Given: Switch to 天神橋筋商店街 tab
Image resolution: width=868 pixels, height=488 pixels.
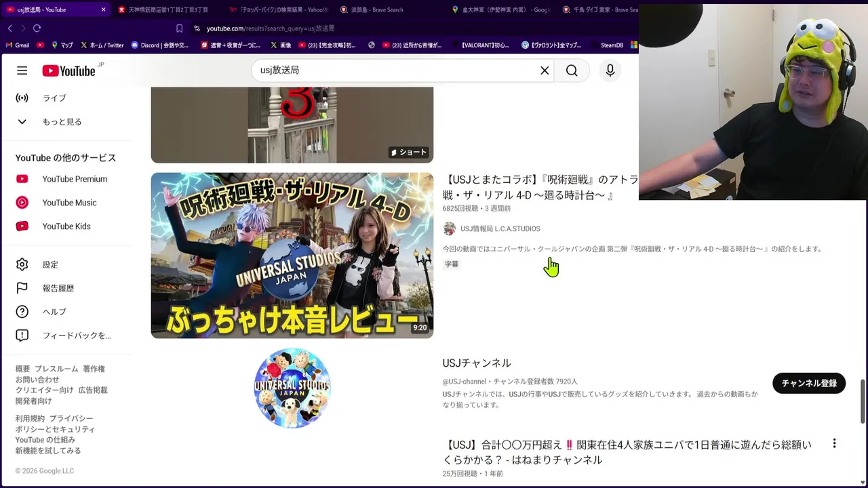Looking at the screenshot, I should click(x=167, y=9).
